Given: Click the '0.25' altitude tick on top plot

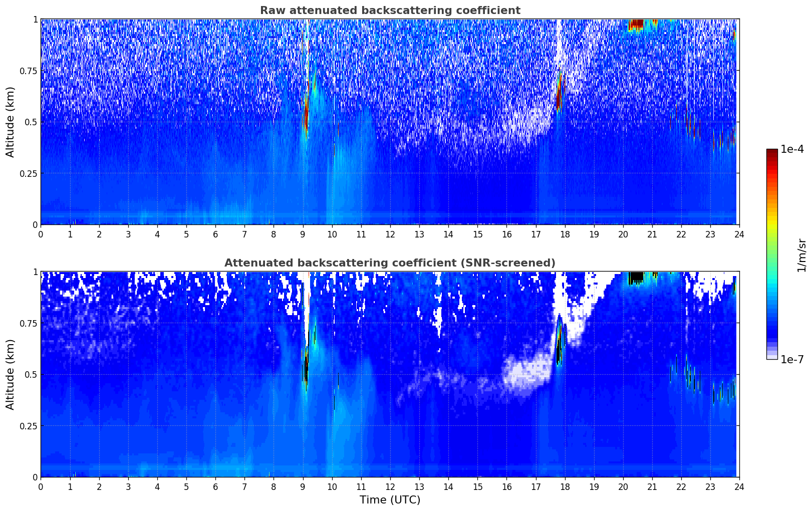Looking at the screenshot, I should 28,173.
